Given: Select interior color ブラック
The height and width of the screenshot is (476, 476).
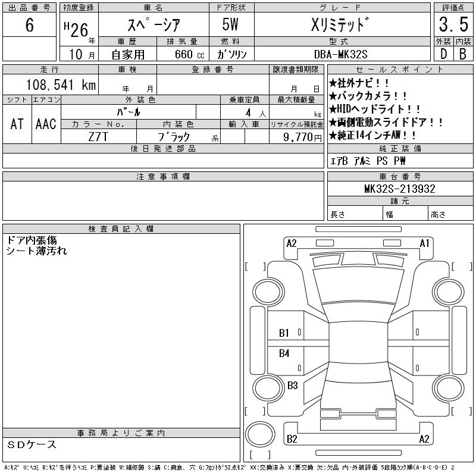Looking at the screenshot, I should tap(174, 137).
